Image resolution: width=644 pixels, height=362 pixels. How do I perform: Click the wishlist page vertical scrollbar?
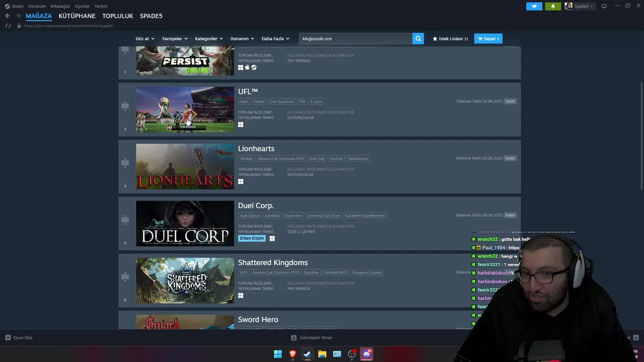pyautogui.click(x=641, y=136)
